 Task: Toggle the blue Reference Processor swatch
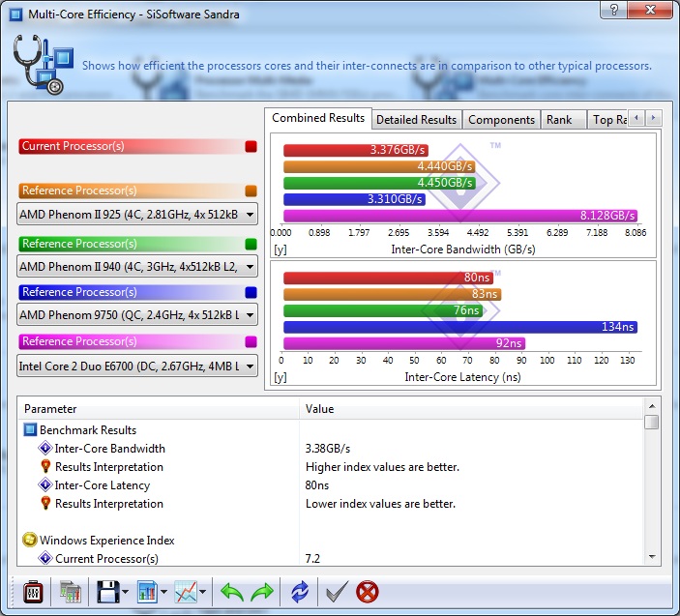[x=251, y=292]
